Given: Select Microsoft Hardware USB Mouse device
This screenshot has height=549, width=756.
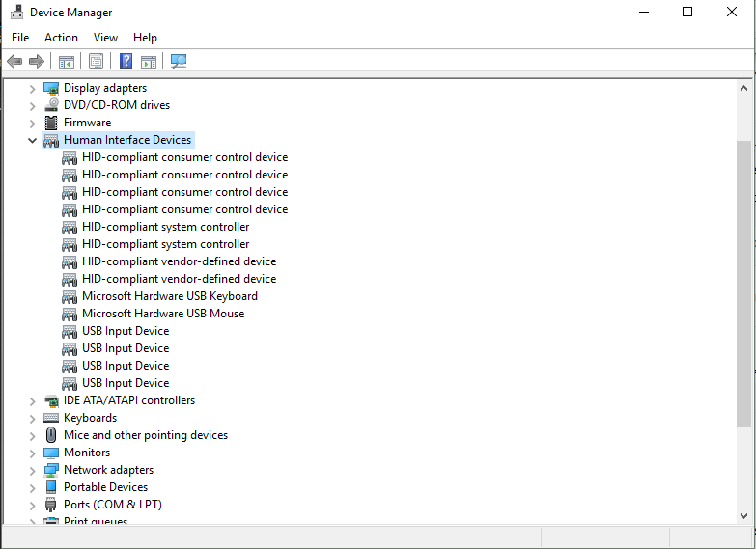Looking at the screenshot, I should click(163, 314).
